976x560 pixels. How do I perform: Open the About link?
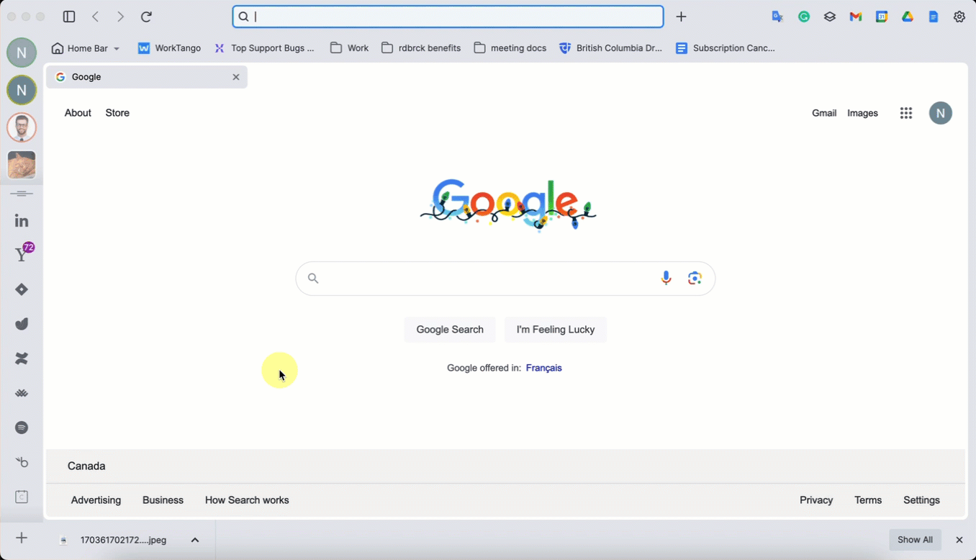pos(78,113)
